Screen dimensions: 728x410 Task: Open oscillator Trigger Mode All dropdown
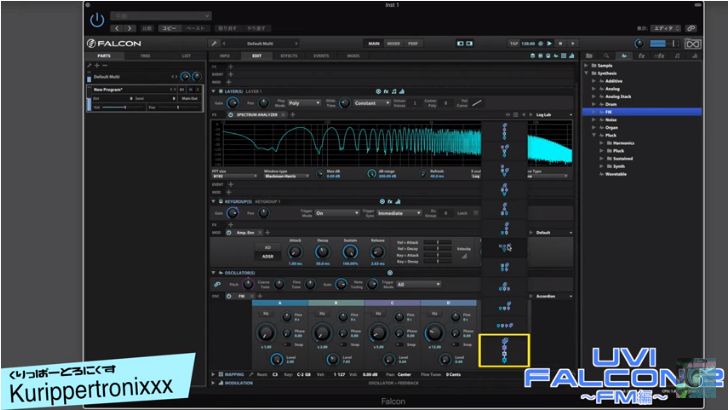click(x=418, y=284)
